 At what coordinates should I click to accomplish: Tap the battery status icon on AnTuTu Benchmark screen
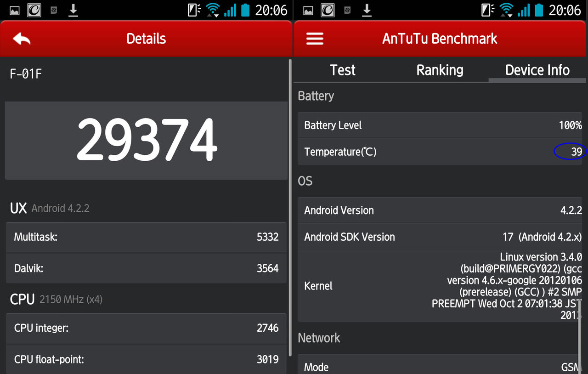tap(539, 10)
